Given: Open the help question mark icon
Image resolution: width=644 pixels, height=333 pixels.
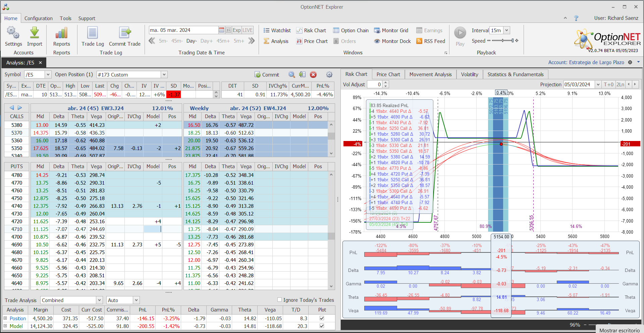Looking at the screenshot, I should [576, 18].
